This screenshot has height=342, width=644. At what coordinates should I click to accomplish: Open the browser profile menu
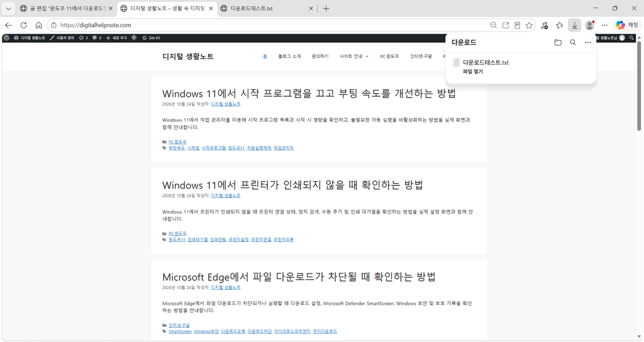(590, 25)
